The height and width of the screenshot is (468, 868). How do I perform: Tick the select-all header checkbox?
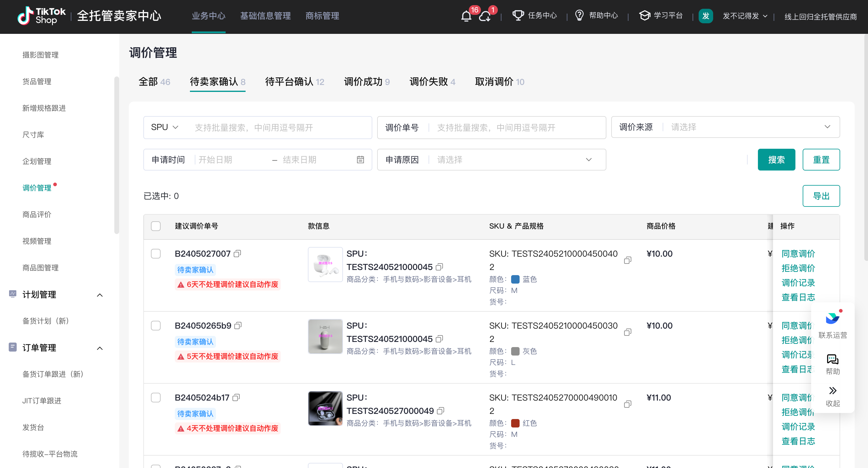(x=156, y=226)
